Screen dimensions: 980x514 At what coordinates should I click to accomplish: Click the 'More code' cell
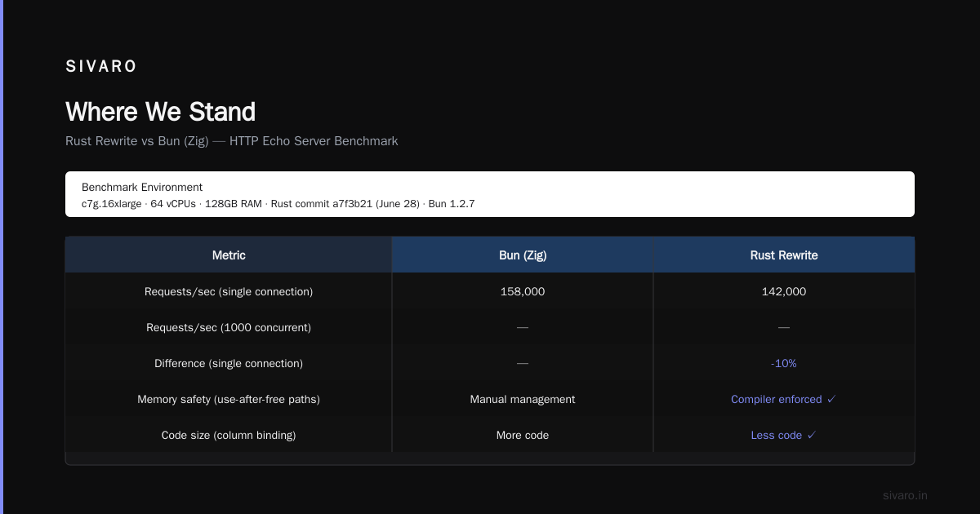523,435
